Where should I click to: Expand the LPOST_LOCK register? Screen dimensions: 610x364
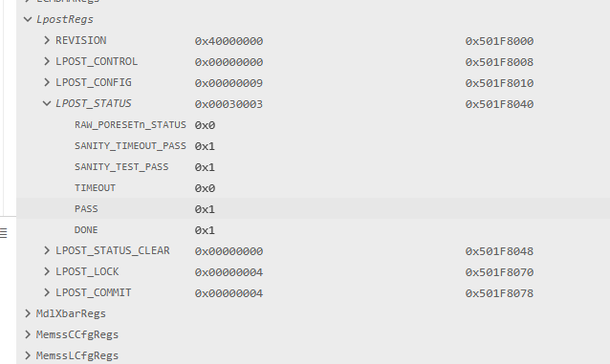[47, 271]
